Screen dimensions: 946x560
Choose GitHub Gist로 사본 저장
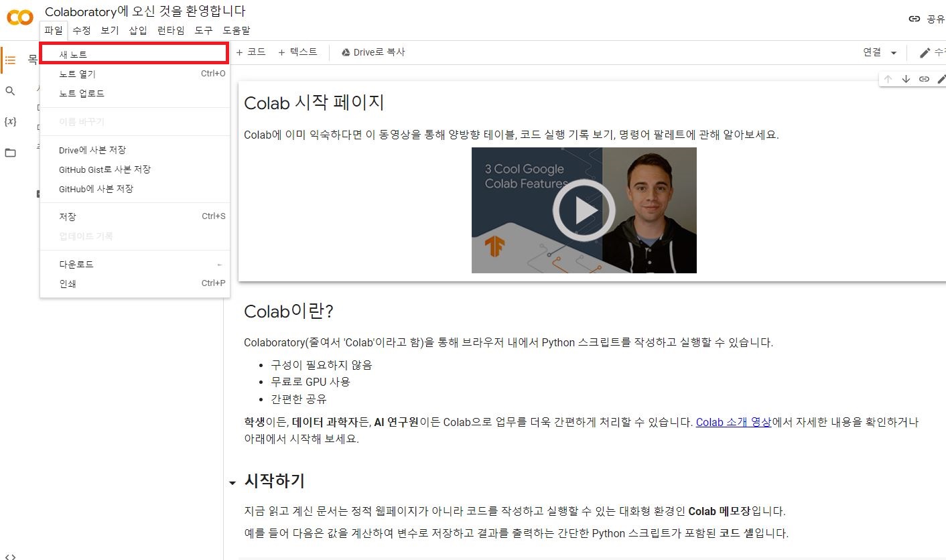(x=135, y=169)
